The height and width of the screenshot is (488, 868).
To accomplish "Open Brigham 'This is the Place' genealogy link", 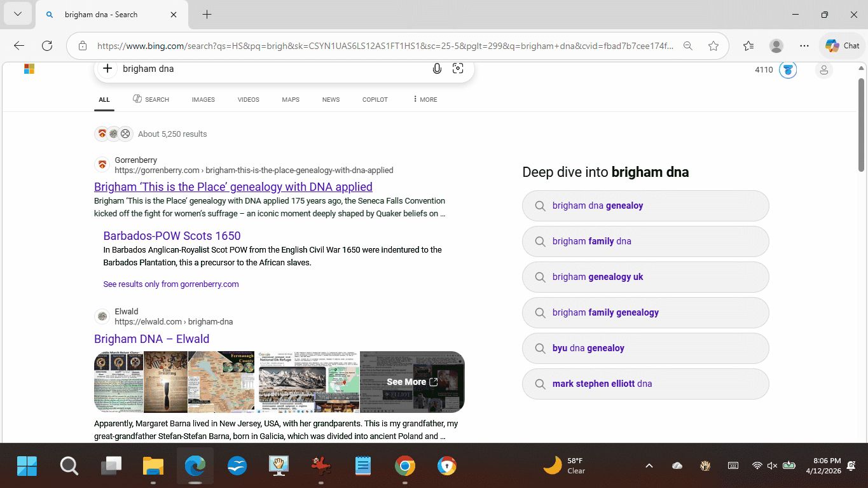I will point(233,186).
